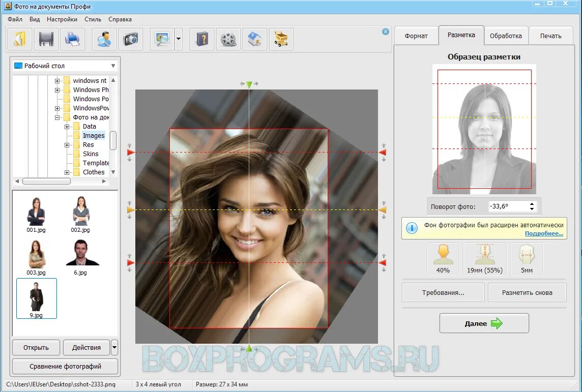Click the Требования... button
The height and width of the screenshot is (392, 582).
tap(443, 293)
